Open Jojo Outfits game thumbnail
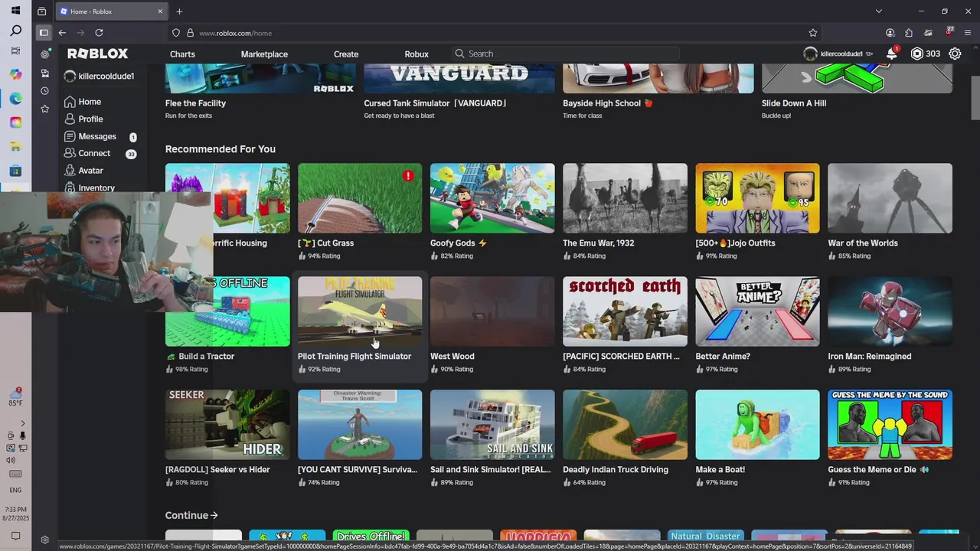 click(x=757, y=198)
